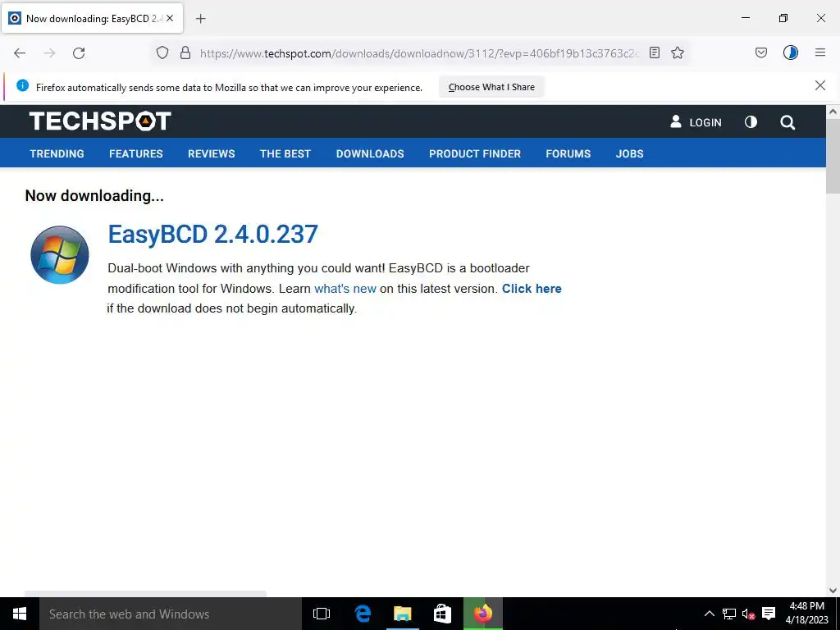Dismiss the Firefox data notification bar
Image resolution: width=840 pixels, height=630 pixels.
coord(820,85)
